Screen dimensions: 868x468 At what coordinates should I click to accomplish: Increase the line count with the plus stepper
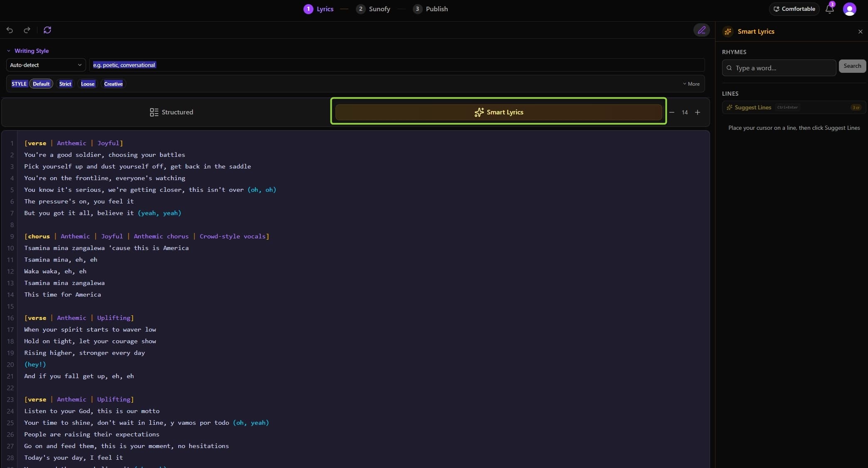click(698, 112)
